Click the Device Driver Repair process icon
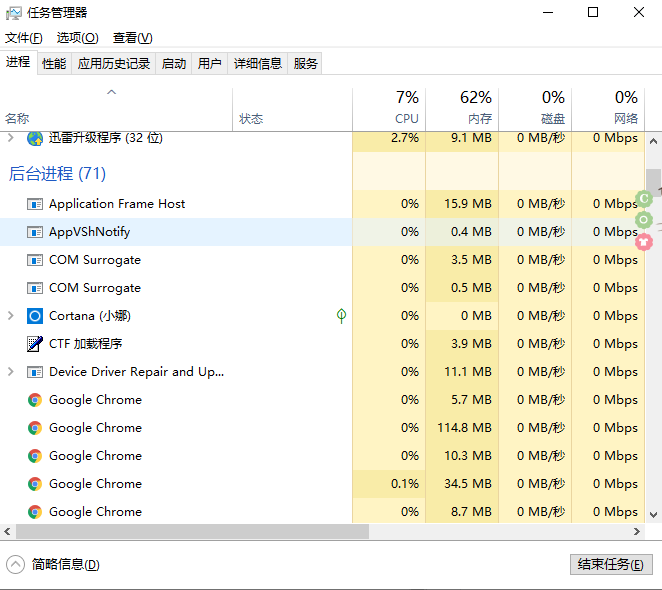Screen dimensions: 662x590 pyautogui.click(x=35, y=372)
